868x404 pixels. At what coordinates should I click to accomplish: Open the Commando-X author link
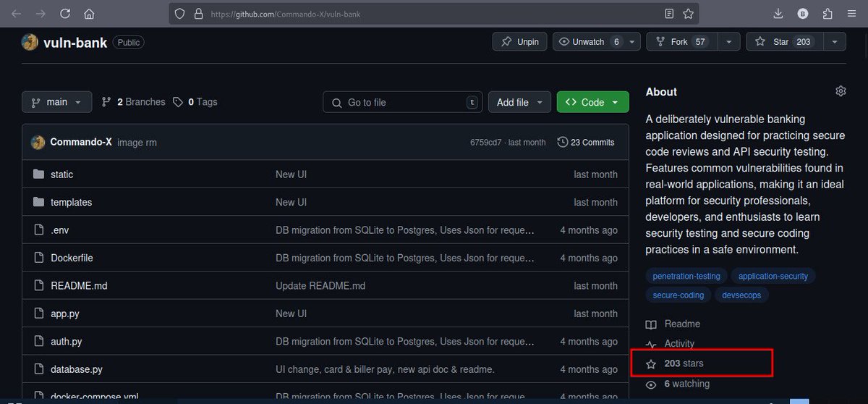point(81,143)
